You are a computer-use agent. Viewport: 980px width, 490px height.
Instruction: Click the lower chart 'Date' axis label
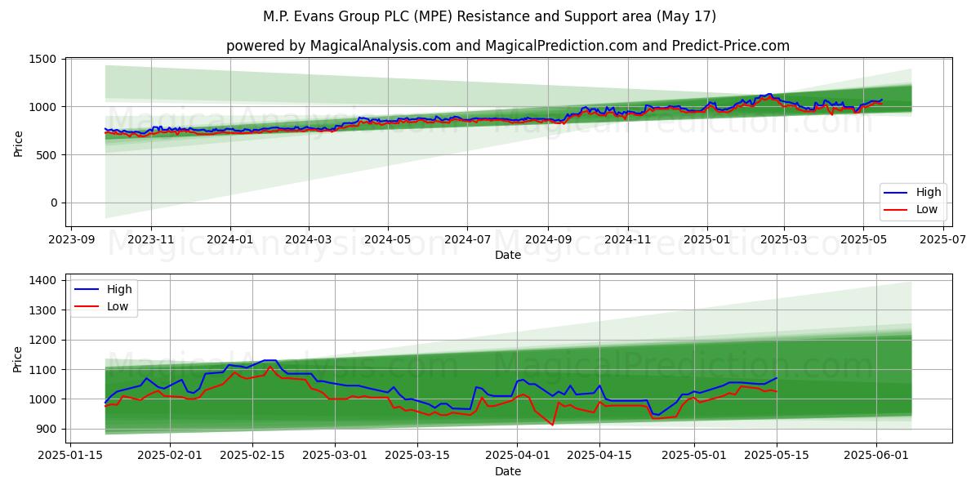tap(508, 471)
